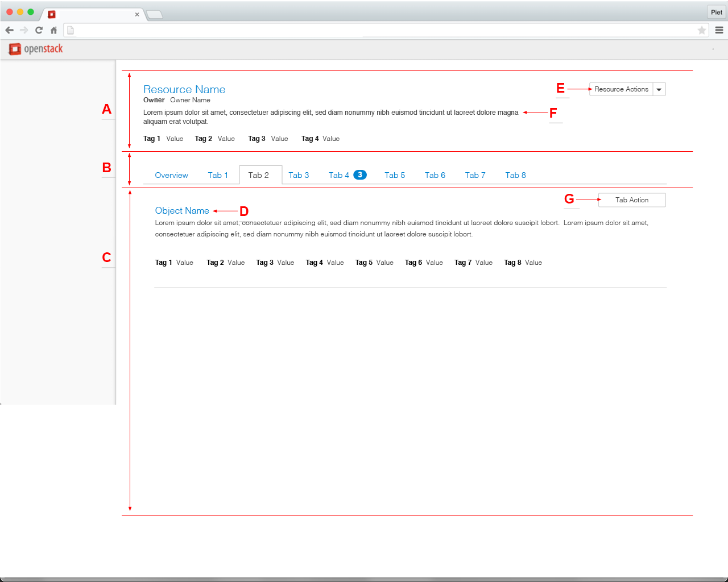The height and width of the screenshot is (582, 728).
Task: Click the Piet user button
Action: click(x=716, y=12)
